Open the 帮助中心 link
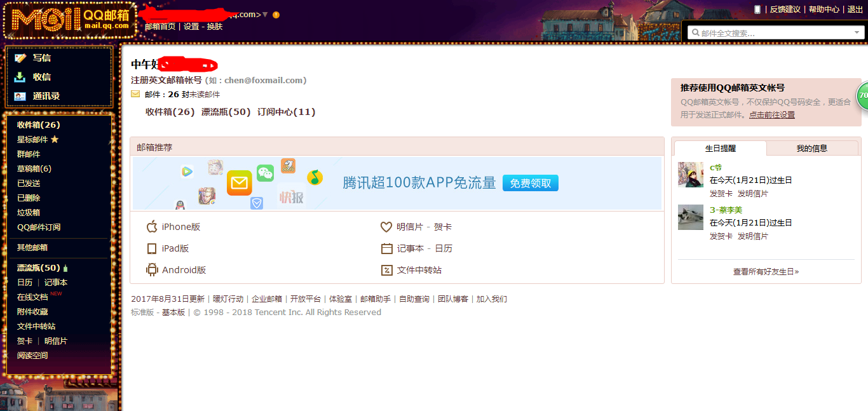Screen dimensions: 868x411 [824, 10]
